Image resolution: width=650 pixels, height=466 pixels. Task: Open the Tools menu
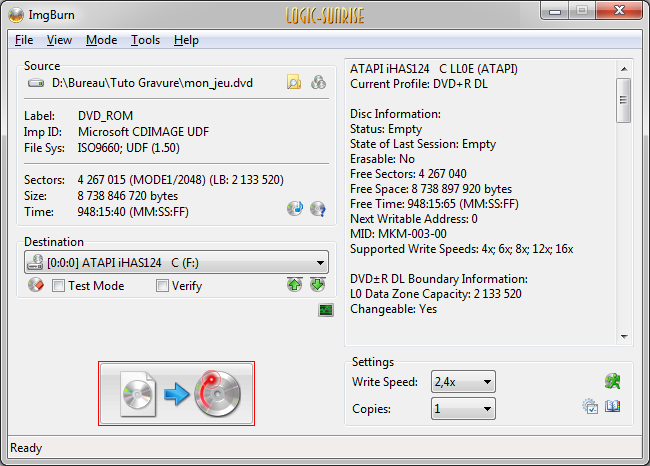click(146, 40)
